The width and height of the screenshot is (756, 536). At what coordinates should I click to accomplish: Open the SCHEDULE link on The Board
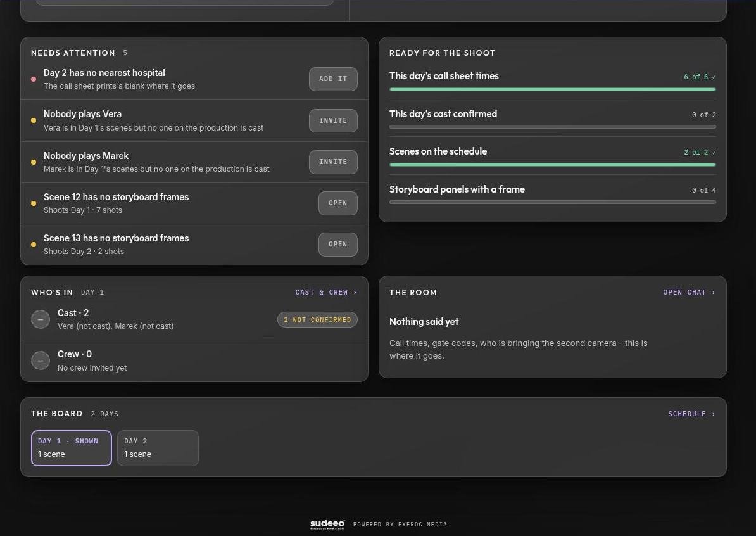(x=691, y=414)
